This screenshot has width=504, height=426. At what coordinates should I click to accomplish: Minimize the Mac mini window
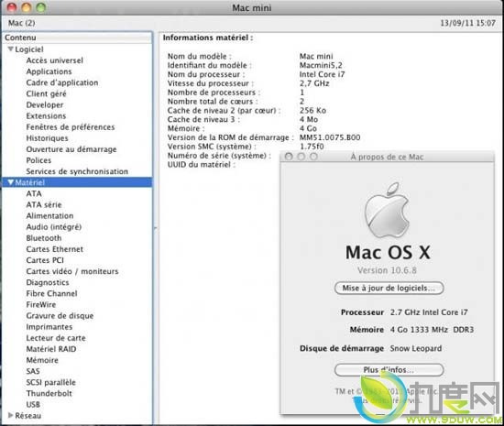(27, 7)
